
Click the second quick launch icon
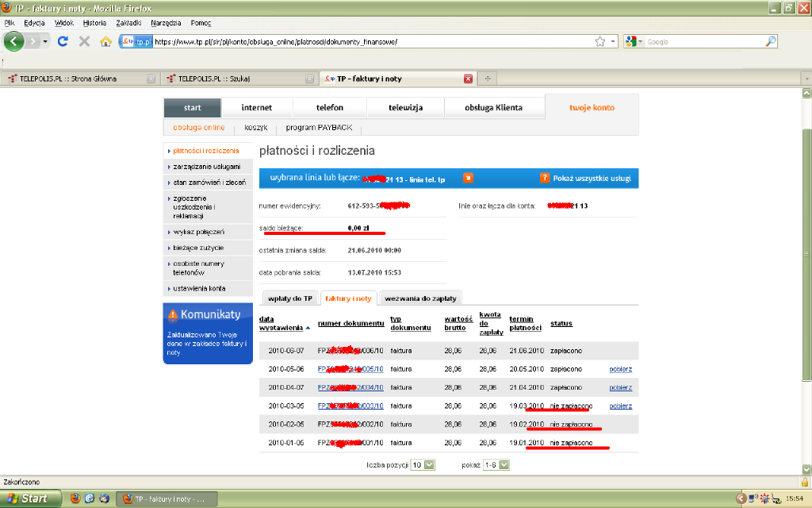coord(90,498)
